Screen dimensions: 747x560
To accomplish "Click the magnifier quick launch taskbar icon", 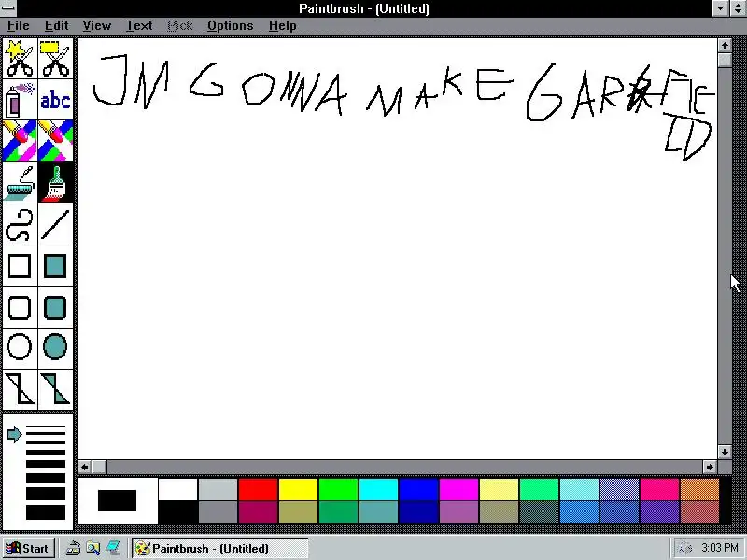I will [92, 548].
